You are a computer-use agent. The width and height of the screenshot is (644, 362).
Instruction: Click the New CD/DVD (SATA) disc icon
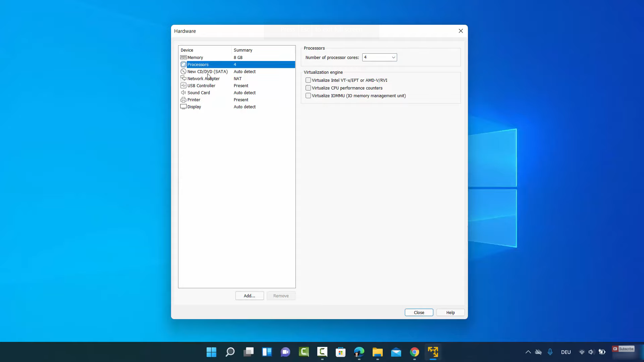pyautogui.click(x=183, y=71)
